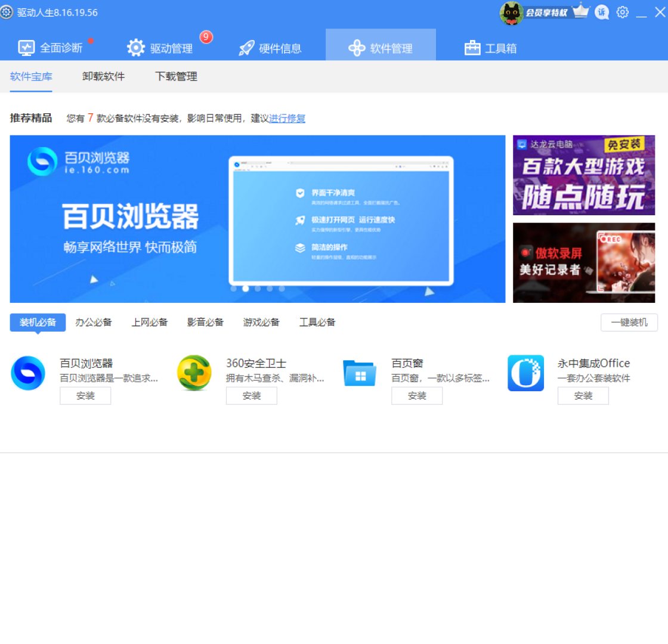Open the 百贝浏览器 main banner
Screen dimensions: 668x644
(x=257, y=219)
